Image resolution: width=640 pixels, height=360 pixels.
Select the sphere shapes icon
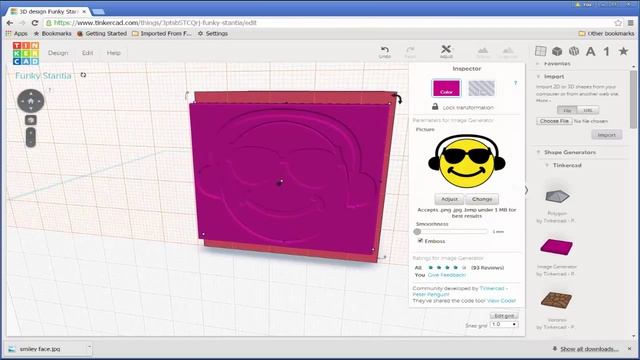point(574,51)
